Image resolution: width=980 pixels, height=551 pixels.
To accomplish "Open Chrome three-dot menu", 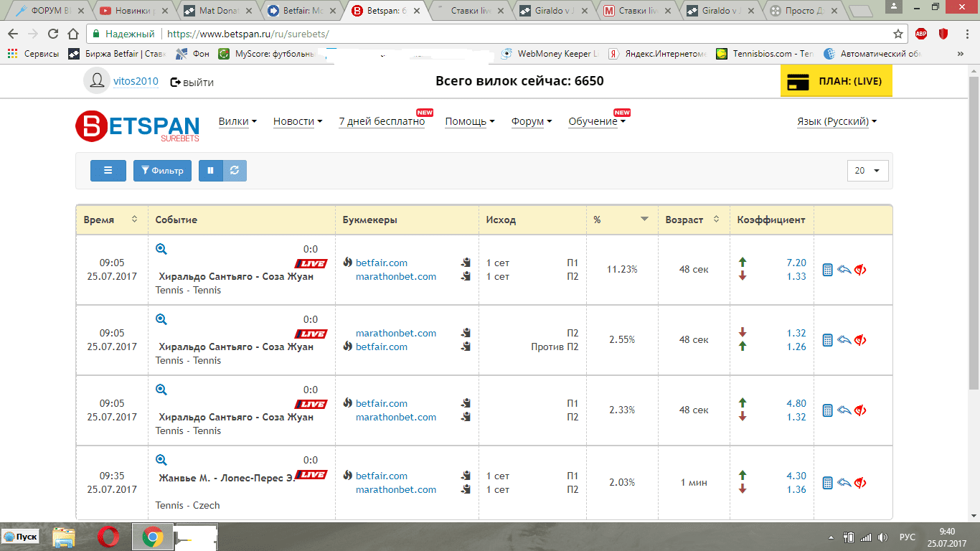I will tap(966, 34).
